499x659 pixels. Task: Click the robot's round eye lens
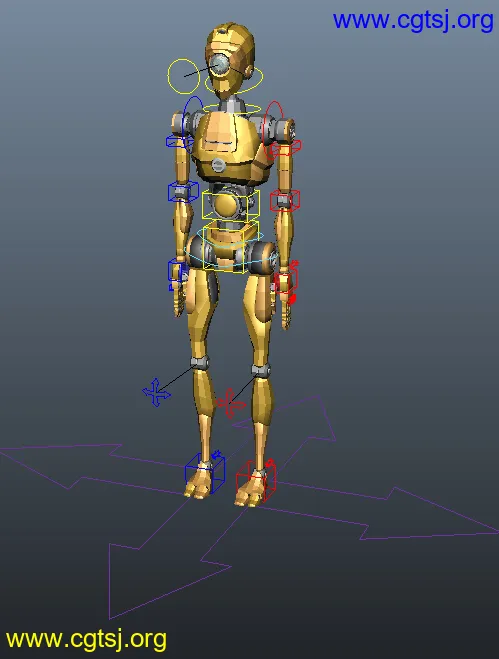pos(219,64)
